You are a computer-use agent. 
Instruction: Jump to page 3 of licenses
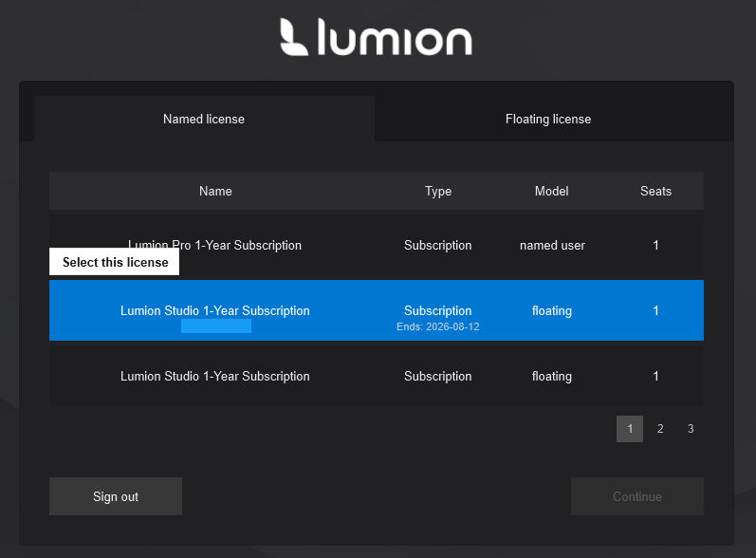click(x=691, y=429)
